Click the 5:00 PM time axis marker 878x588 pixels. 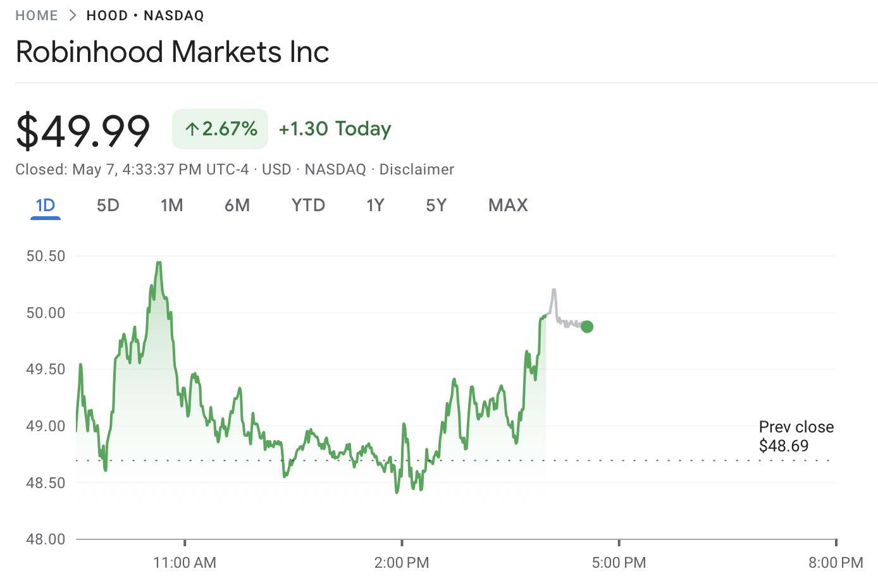tap(619, 562)
